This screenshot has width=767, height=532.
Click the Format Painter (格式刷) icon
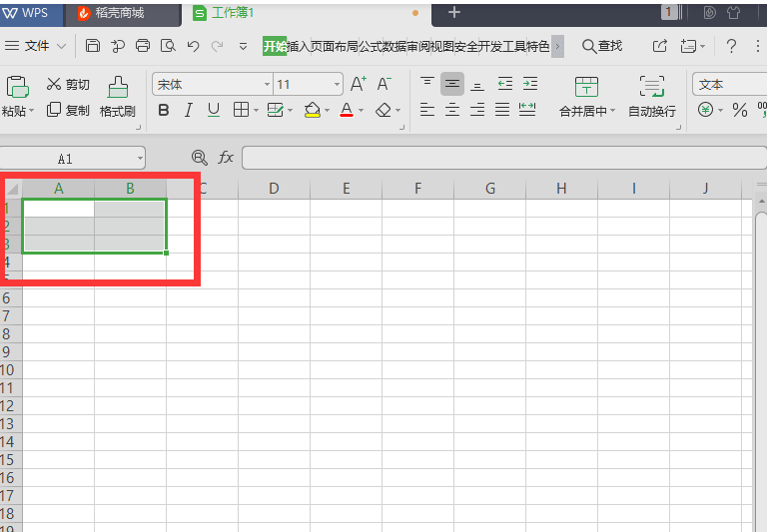[x=117, y=87]
